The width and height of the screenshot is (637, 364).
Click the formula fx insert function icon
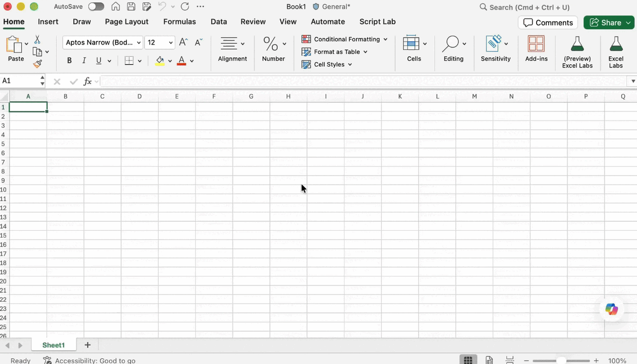pos(88,81)
